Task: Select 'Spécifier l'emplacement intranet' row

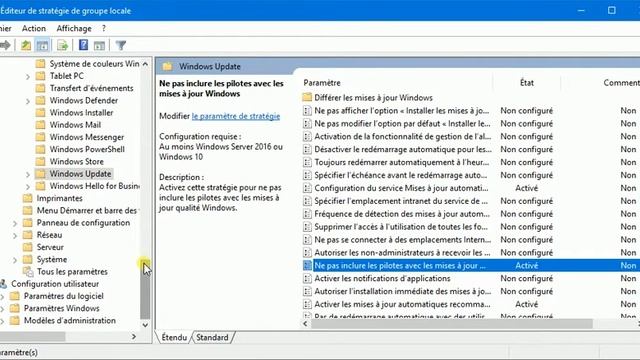Action: coord(471,201)
